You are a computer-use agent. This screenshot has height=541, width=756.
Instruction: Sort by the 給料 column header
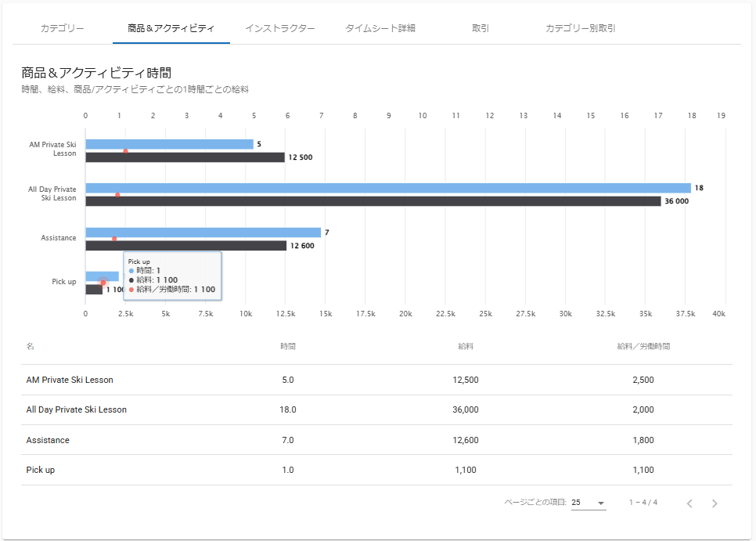point(466,346)
